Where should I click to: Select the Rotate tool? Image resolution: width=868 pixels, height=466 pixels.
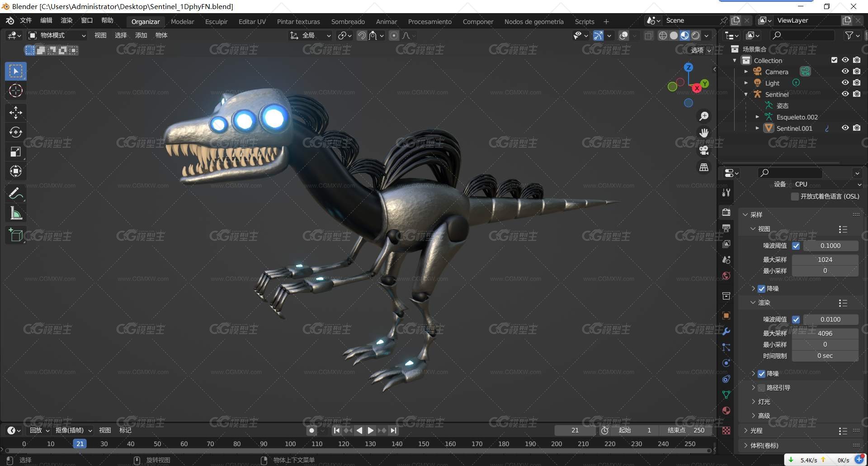click(16, 132)
